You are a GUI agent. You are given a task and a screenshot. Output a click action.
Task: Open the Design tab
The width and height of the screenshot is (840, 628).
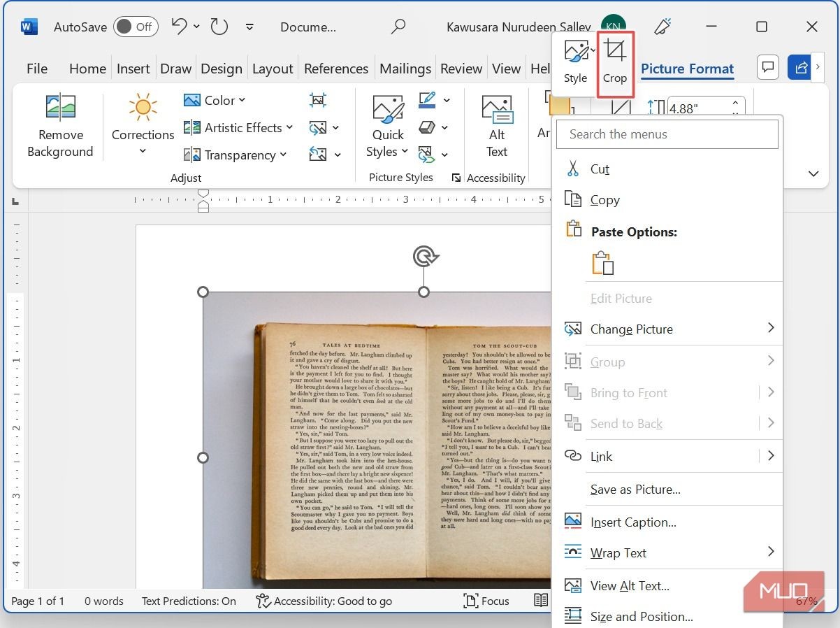[x=222, y=69]
